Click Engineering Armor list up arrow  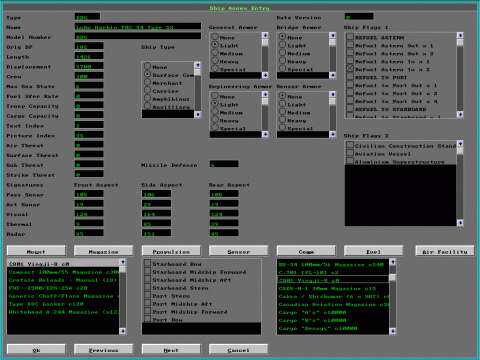265,95
